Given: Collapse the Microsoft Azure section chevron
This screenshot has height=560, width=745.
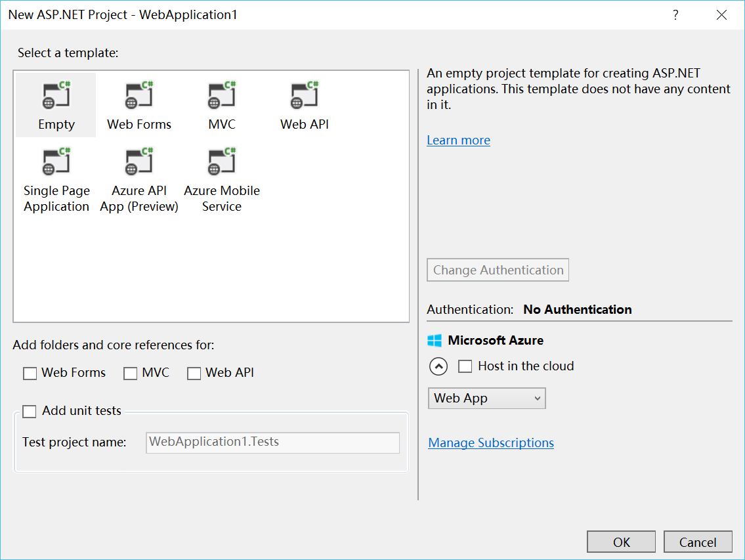Looking at the screenshot, I should click(438, 366).
